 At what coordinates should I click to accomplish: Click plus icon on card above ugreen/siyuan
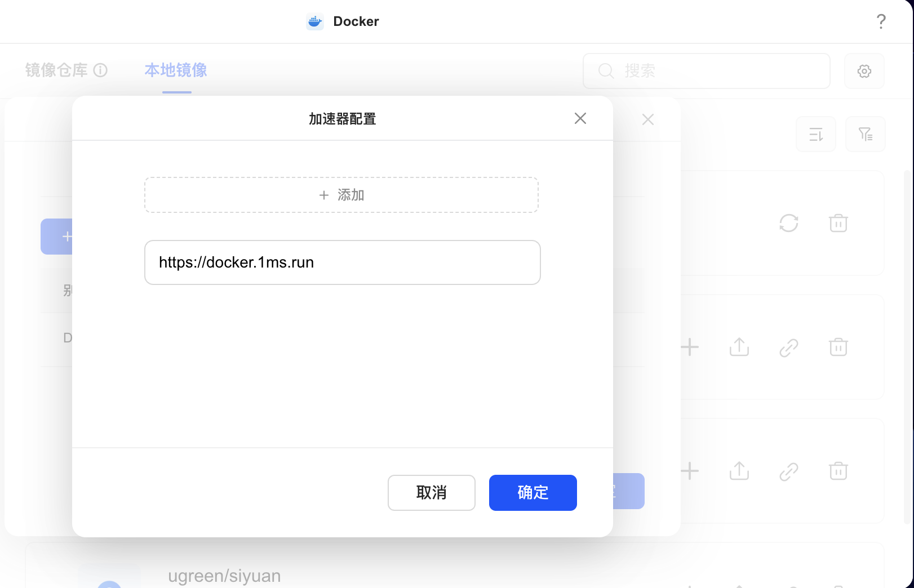690,471
